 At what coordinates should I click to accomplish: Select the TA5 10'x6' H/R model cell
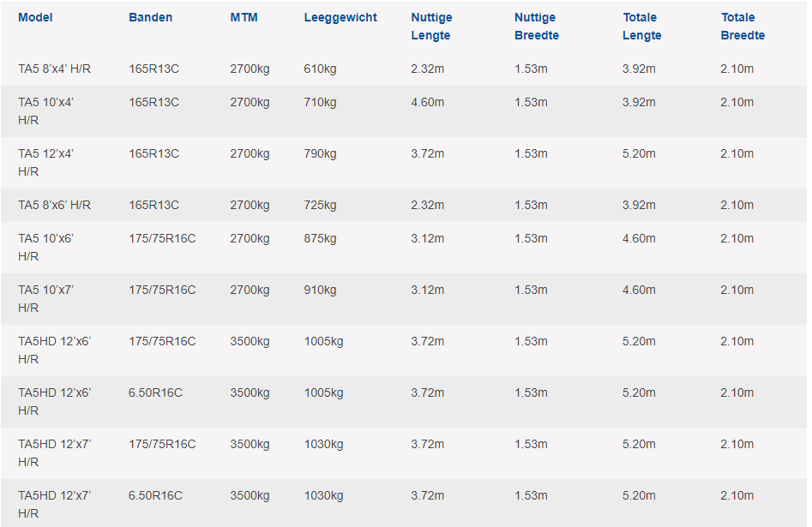click(45, 247)
